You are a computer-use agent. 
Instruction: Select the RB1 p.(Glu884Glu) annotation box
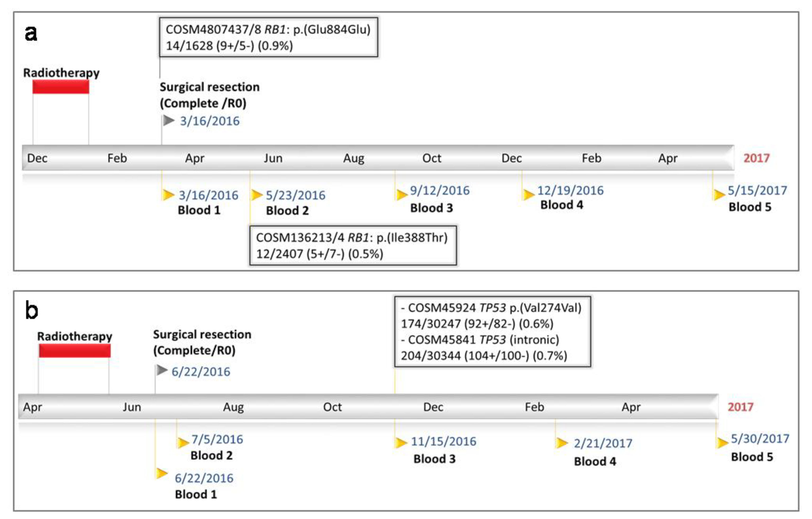pyautogui.click(x=269, y=37)
